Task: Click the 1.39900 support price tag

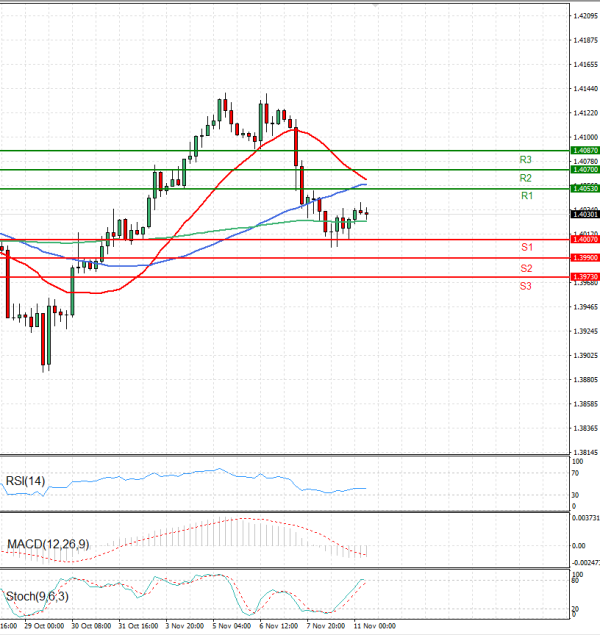Action: 584,258
